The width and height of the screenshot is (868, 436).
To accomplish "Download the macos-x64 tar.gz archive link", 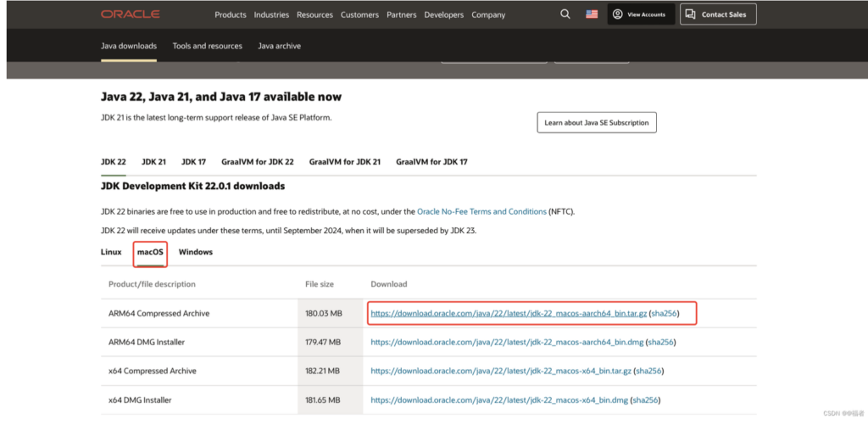I will pyautogui.click(x=500, y=372).
